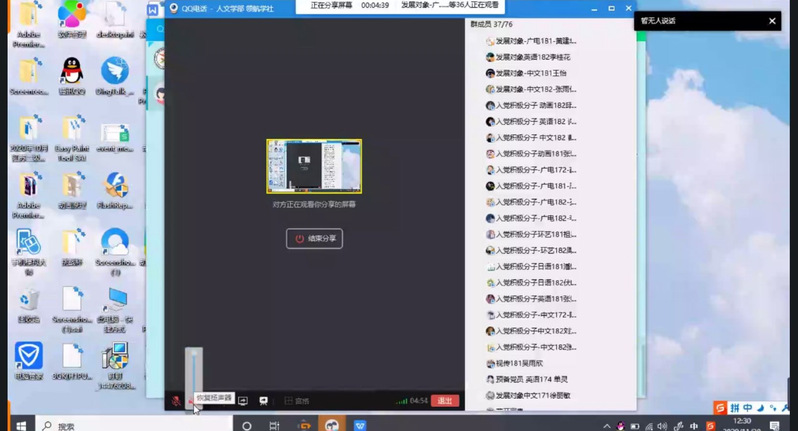Open the Recycle Bin on desktop

[x=29, y=301]
